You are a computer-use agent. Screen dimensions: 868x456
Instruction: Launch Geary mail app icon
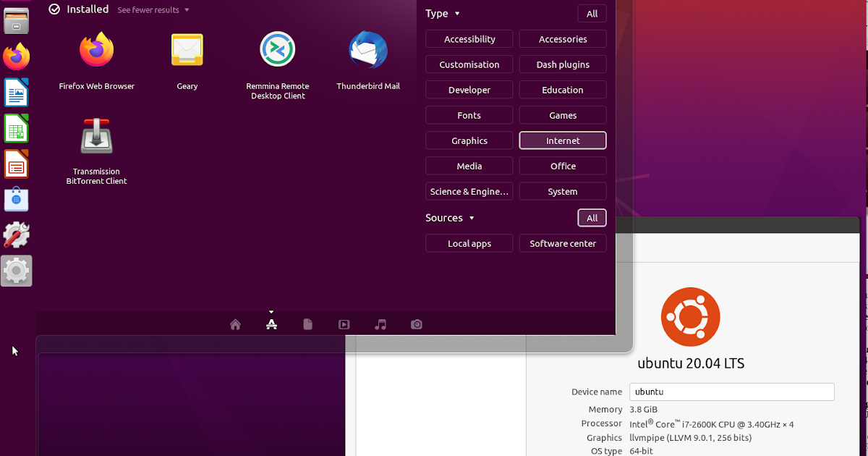[187, 51]
